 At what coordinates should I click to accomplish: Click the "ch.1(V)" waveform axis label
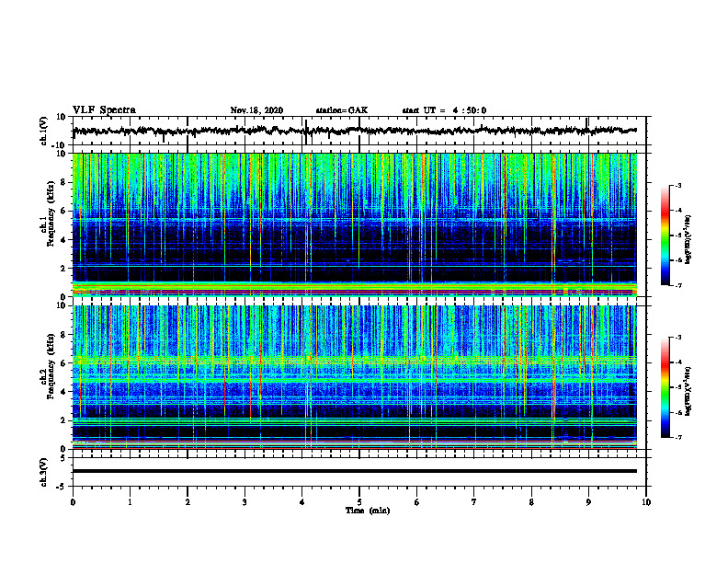(x=44, y=131)
